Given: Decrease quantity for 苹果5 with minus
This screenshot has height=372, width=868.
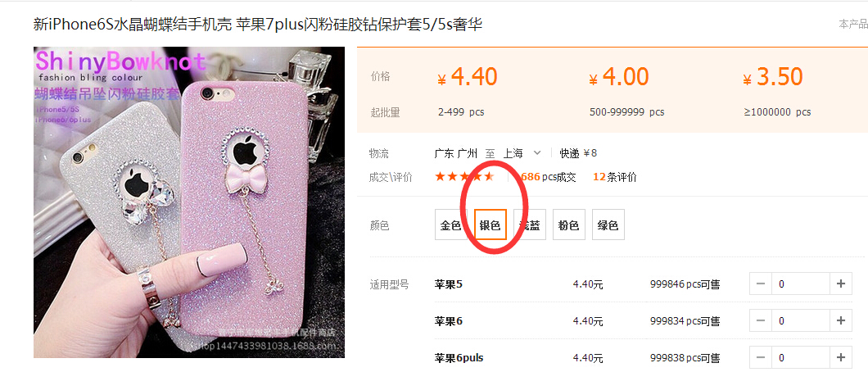Looking at the screenshot, I should tap(761, 284).
